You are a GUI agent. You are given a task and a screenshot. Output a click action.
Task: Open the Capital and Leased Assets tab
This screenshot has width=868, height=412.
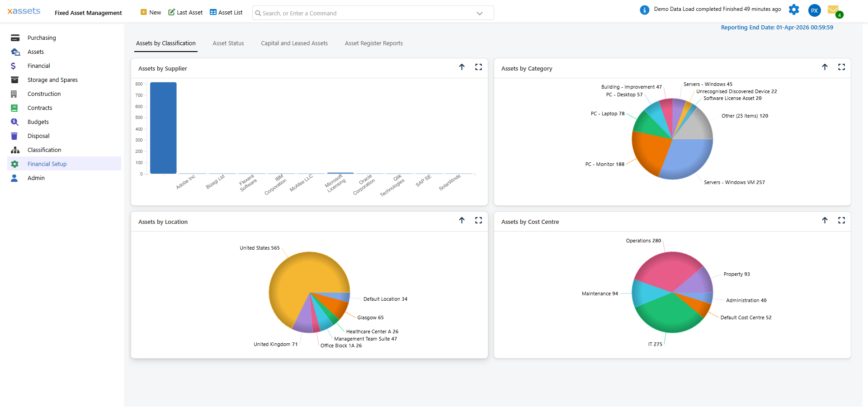pyautogui.click(x=294, y=43)
